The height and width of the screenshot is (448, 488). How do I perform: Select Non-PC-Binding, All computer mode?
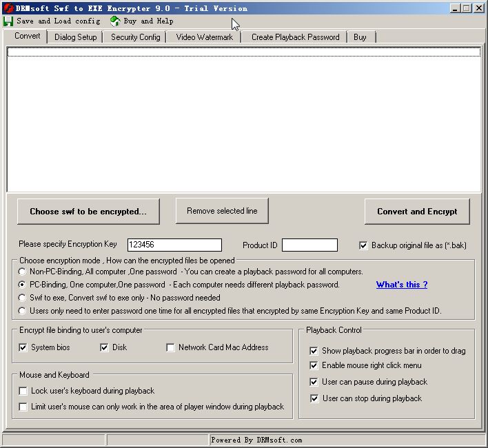click(x=22, y=272)
